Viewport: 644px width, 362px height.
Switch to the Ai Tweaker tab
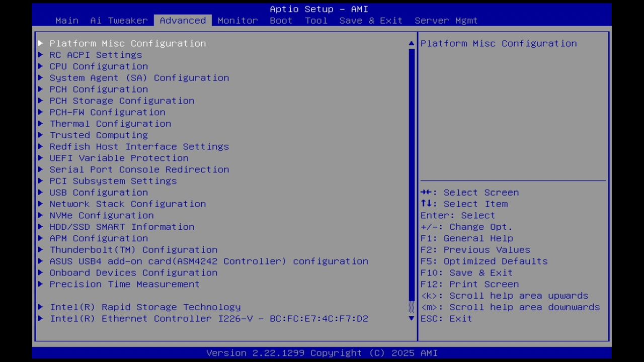[x=119, y=20]
